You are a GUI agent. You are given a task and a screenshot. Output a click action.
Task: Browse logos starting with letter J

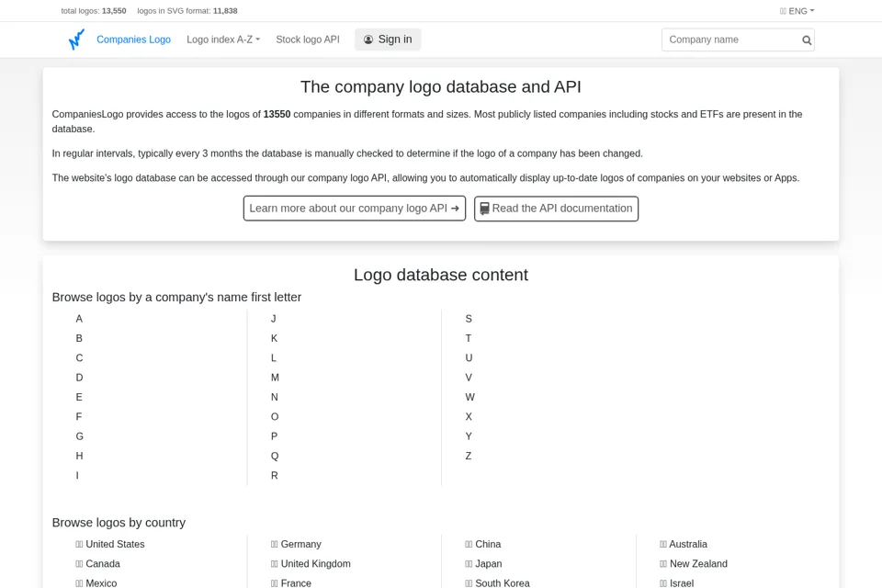pos(274,319)
